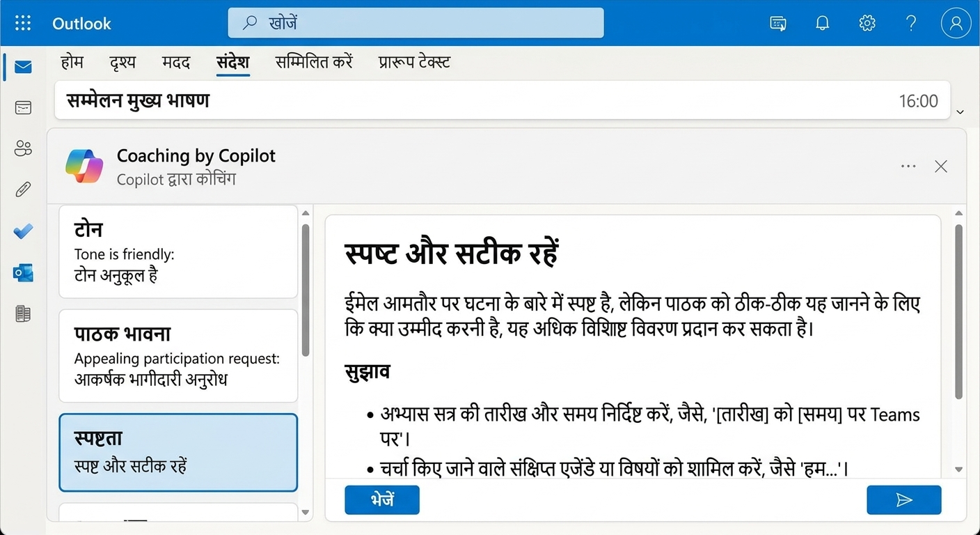Open the notifications bell

[823, 23]
